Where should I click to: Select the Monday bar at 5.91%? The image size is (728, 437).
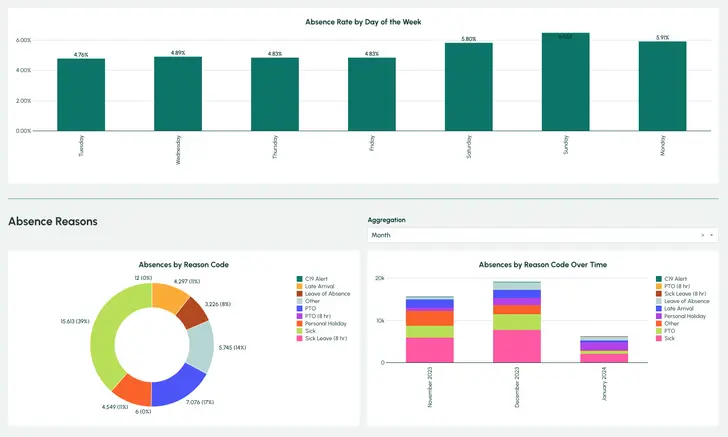click(x=663, y=86)
